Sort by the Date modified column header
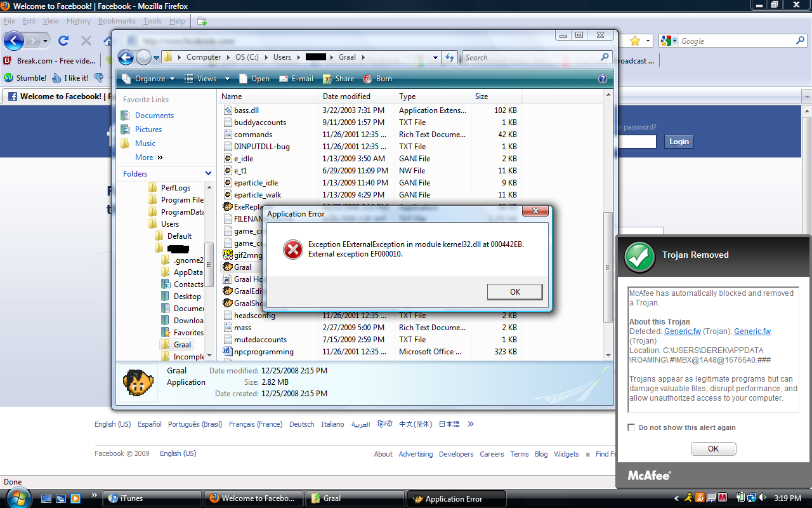 [357, 97]
